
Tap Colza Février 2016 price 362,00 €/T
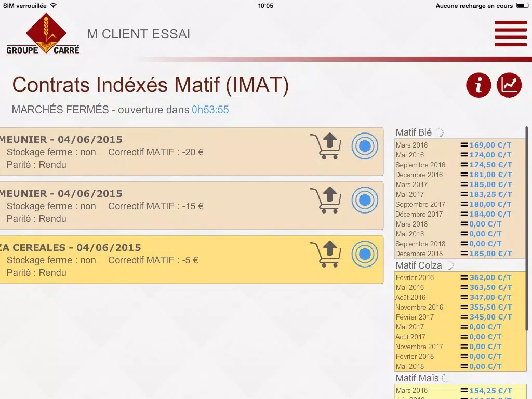pyautogui.click(x=490, y=277)
